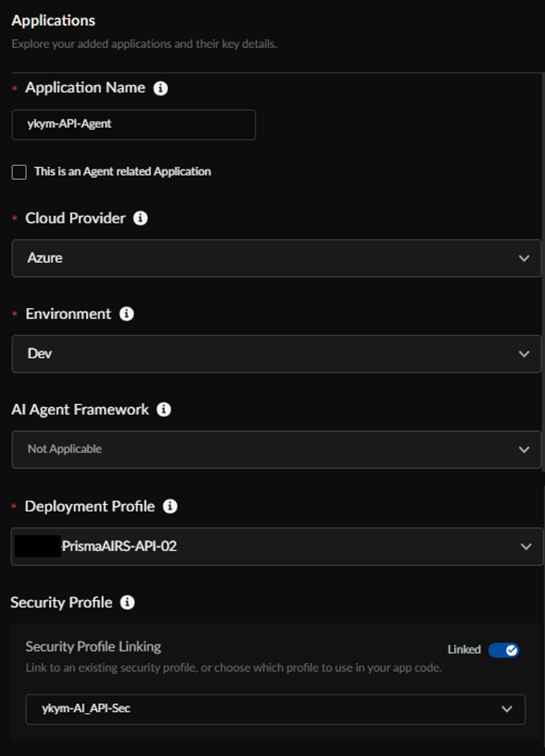
Task: Click the info icon beside Application Name
Action: (160, 88)
